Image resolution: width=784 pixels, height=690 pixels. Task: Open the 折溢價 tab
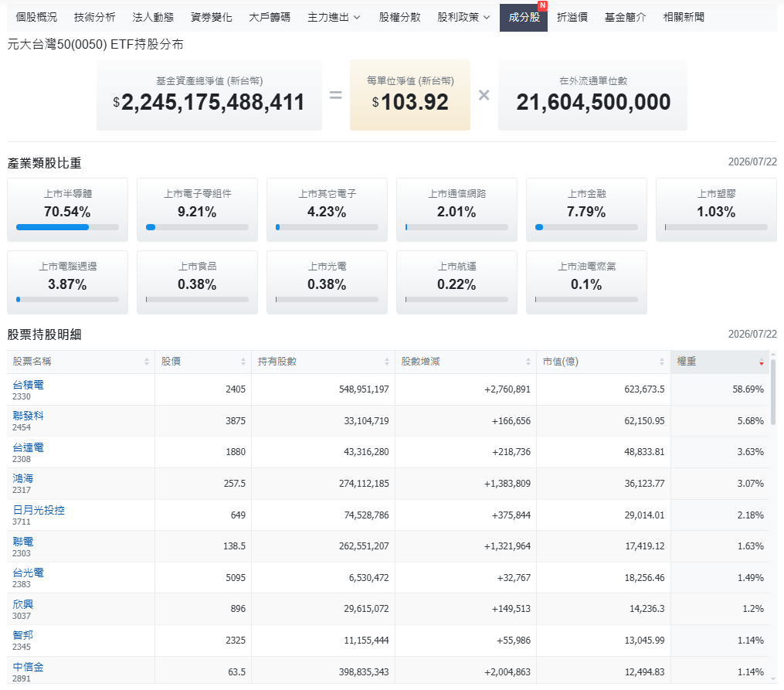click(572, 17)
